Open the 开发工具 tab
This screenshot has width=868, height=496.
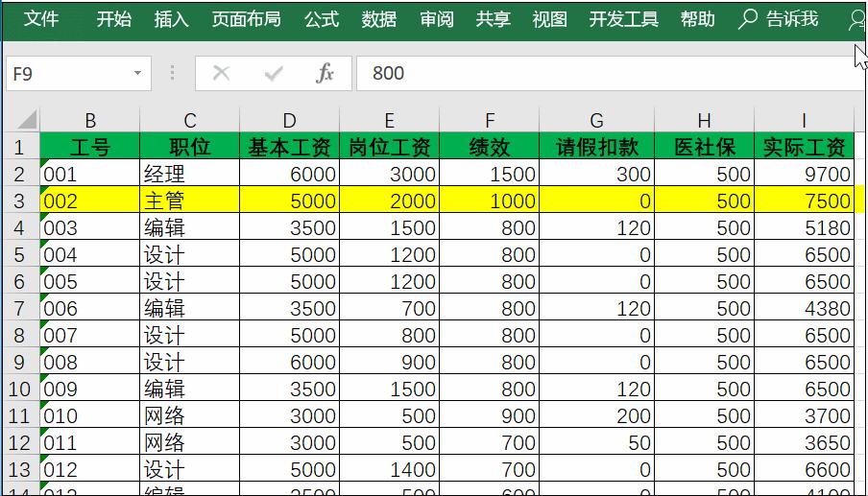point(624,19)
